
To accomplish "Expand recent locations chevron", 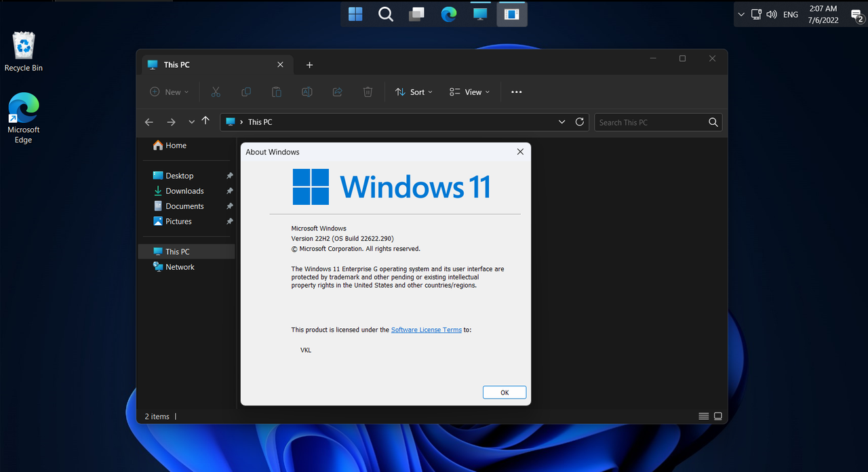I will (191, 122).
